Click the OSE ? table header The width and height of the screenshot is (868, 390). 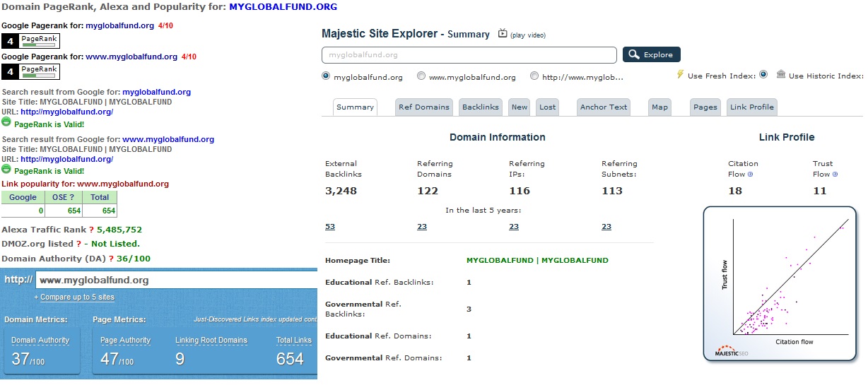pos(63,198)
